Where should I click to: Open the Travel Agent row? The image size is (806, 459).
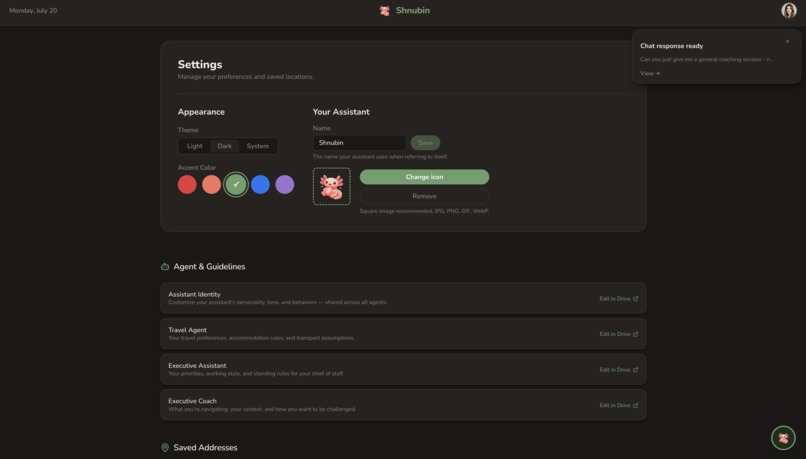click(403, 334)
